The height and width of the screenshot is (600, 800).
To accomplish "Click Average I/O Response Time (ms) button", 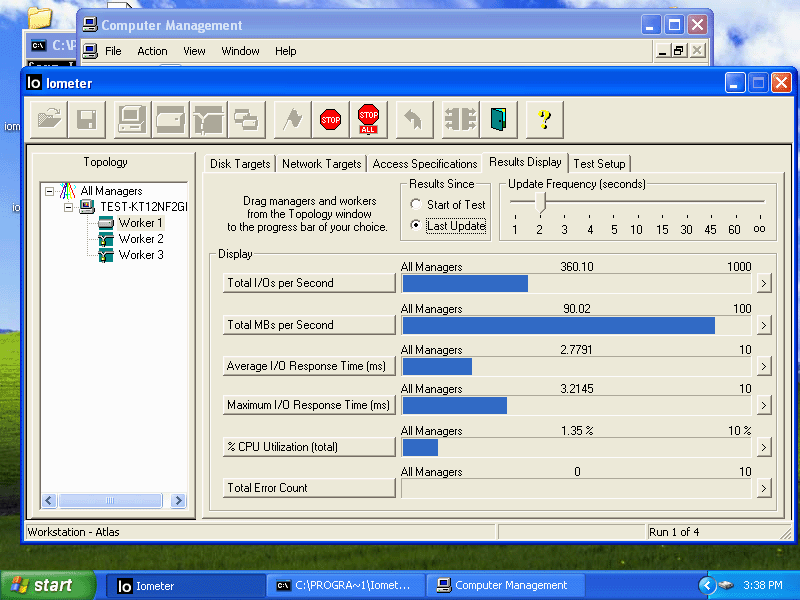I will 309,366.
